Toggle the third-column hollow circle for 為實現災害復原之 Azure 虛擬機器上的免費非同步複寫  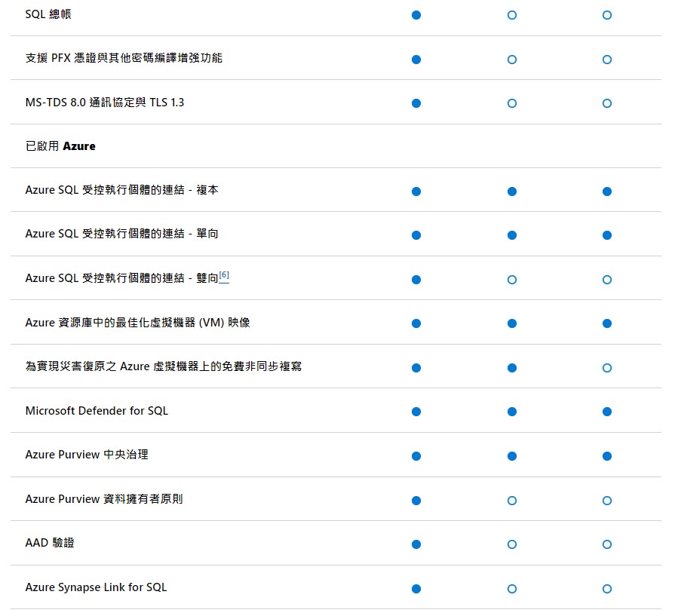pyautogui.click(x=607, y=368)
